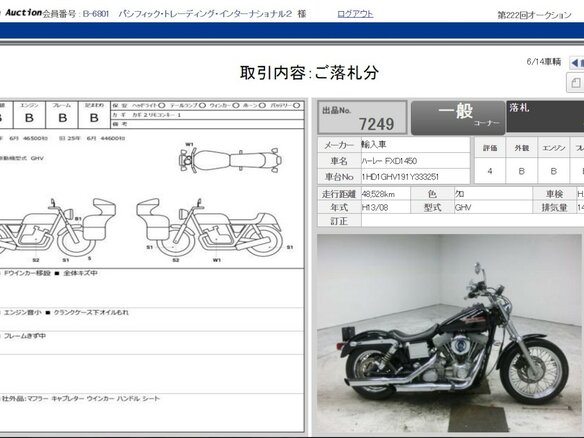This screenshot has width=584, height=438.
Task: Click the Auction logo at top
Action: (20, 13)
